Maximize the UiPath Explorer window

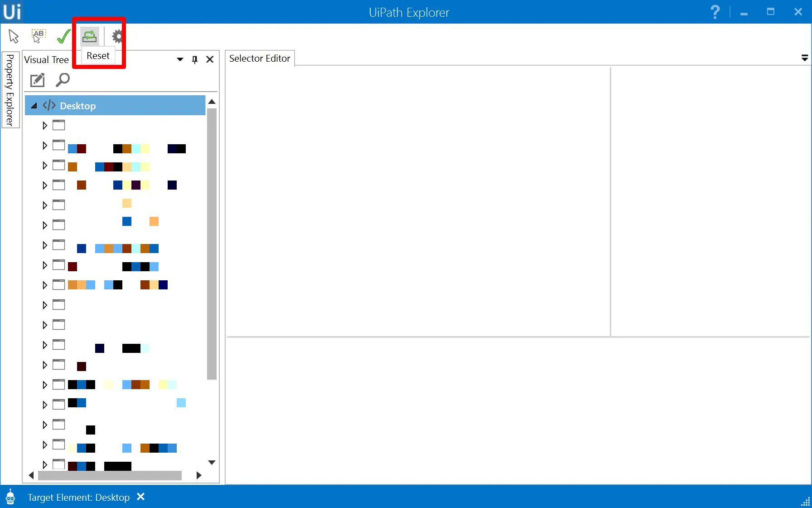pos(771,12)
